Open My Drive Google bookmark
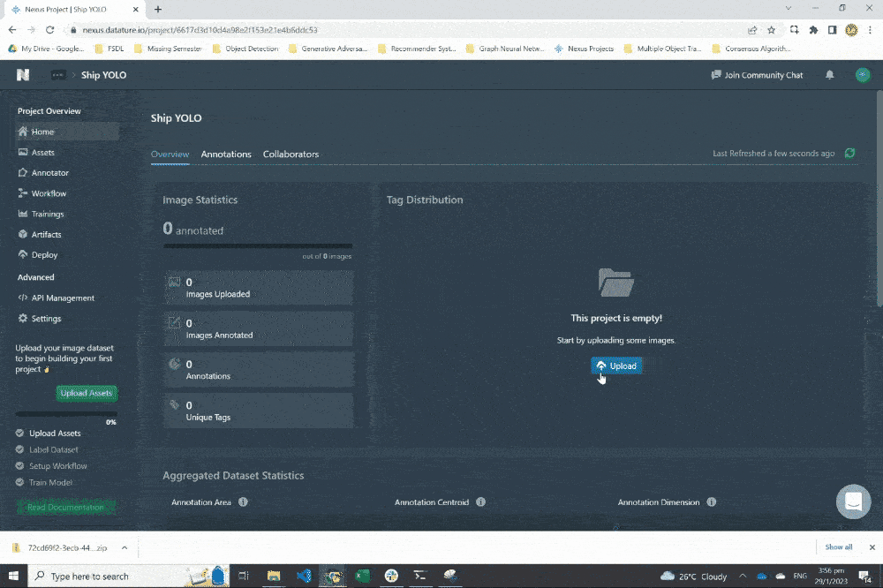 [x=46, y=49]
